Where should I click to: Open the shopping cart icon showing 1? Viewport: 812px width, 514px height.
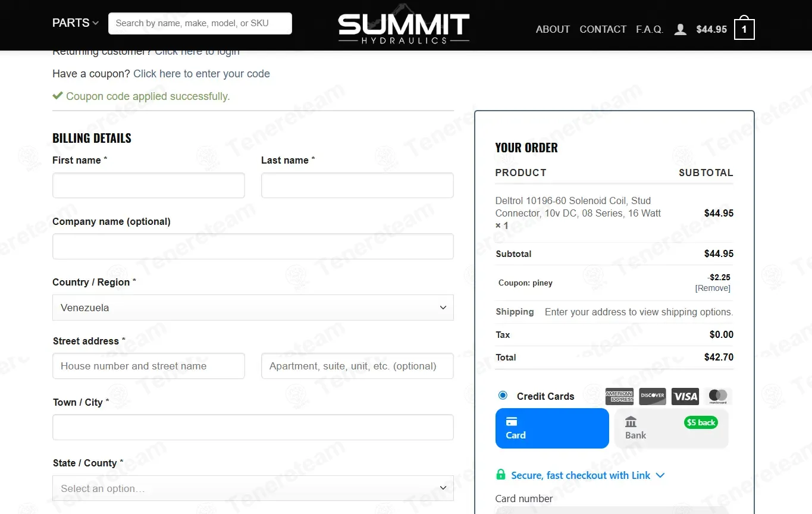744,29
